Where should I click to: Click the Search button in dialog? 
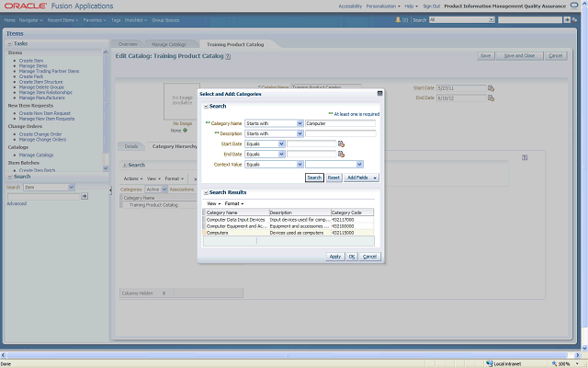tap(314, 178)
